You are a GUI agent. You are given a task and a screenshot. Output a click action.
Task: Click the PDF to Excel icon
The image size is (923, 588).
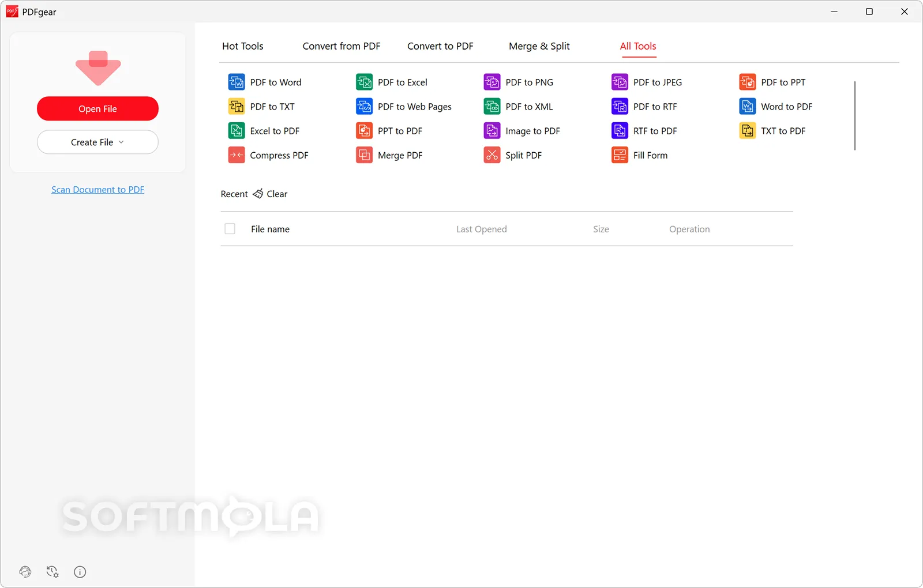point(364,82)
